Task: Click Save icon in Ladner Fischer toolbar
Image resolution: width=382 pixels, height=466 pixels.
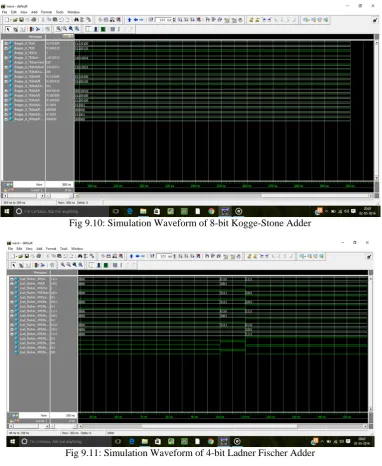Action: 27,256
